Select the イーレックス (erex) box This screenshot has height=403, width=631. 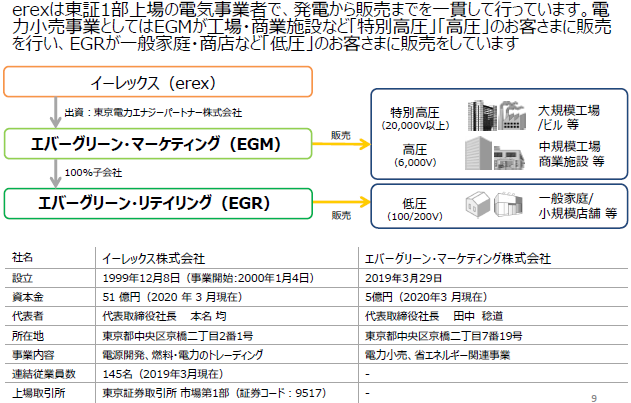[x=158, y=82]
